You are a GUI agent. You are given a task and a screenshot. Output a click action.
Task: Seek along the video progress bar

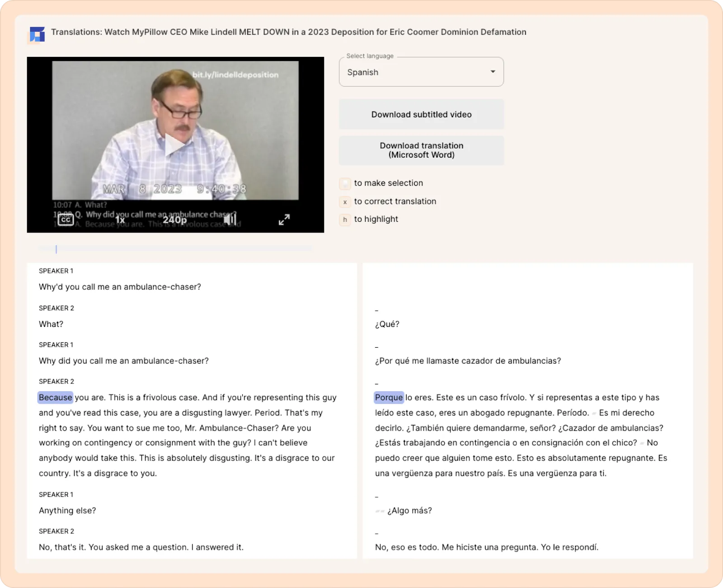pos(175,249)
